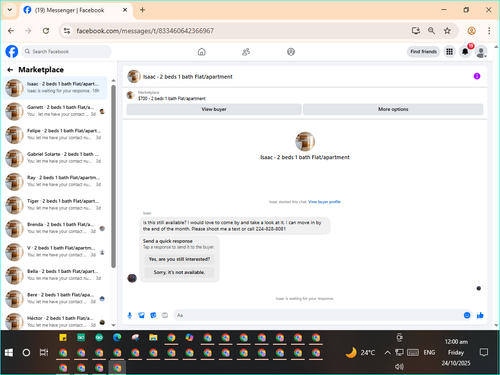This screenshot has width=500, height=375.
Task: Open Brenda conversation in the list
Action: click(55, 228)
